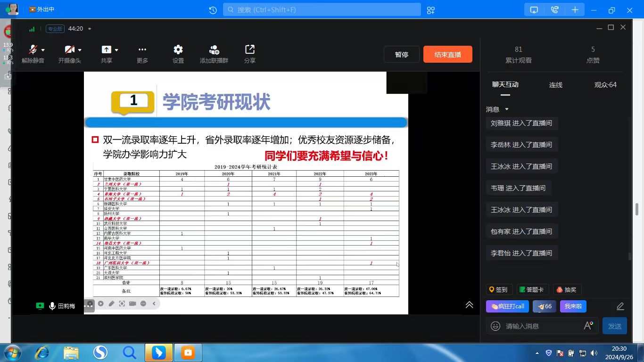Click the 结束直播 end broadcast button

[447, 55]
